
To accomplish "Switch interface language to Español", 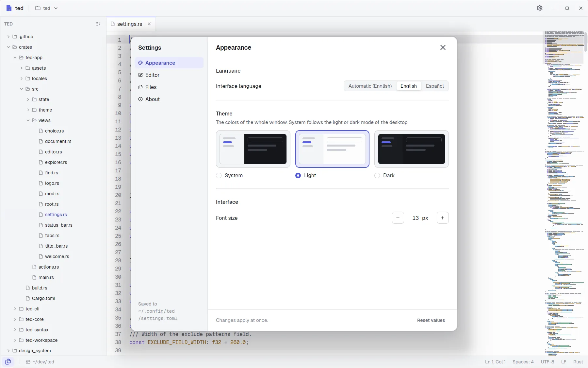I will point(435,86).
